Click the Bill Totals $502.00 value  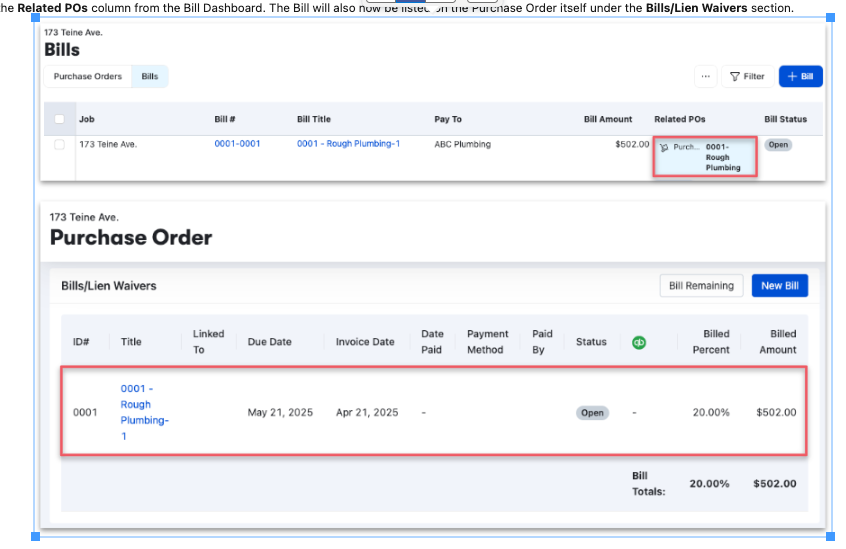pos(775,484)
